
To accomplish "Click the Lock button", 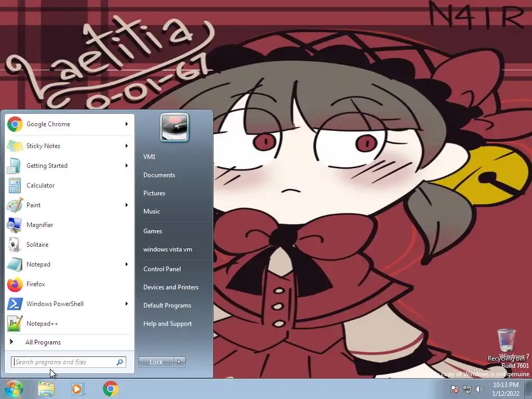I will pyautogui.click(x=156, y=362).
